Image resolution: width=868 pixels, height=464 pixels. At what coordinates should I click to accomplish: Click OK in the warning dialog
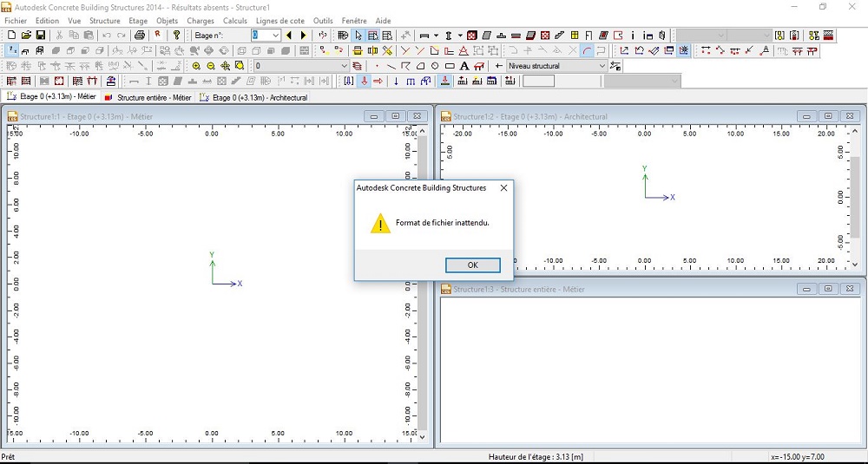pyautogui.click(x=473, y=265)
